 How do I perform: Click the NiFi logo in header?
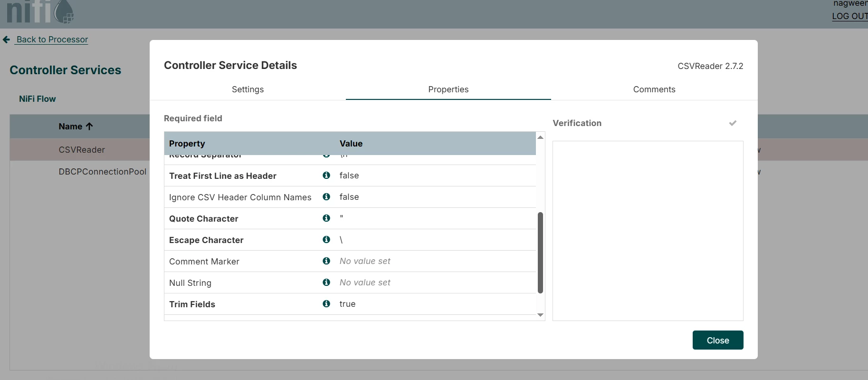[40, 12]
